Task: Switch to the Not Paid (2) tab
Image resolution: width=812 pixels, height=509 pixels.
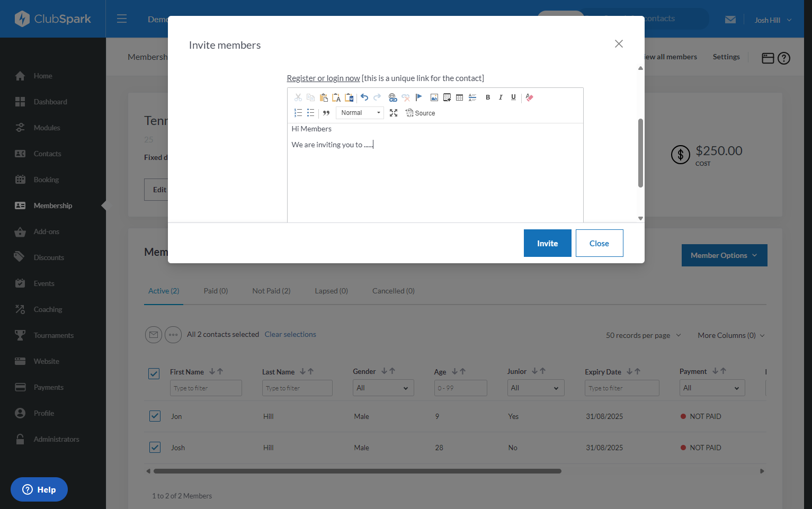Action: point(271,291)
